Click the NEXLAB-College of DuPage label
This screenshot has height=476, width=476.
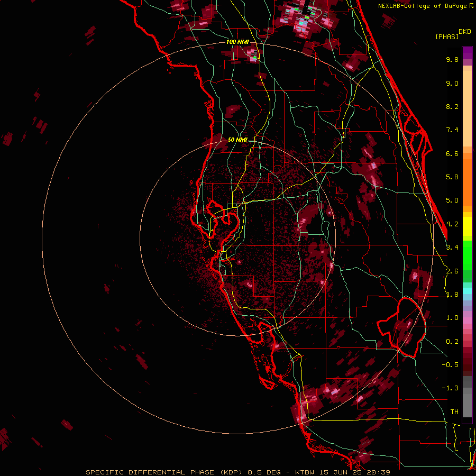[x=423, y=6]
